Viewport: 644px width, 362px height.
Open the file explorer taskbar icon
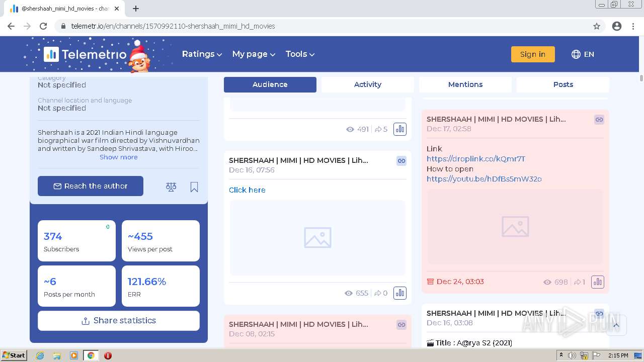pyautogui.click(x=57, y=355)
